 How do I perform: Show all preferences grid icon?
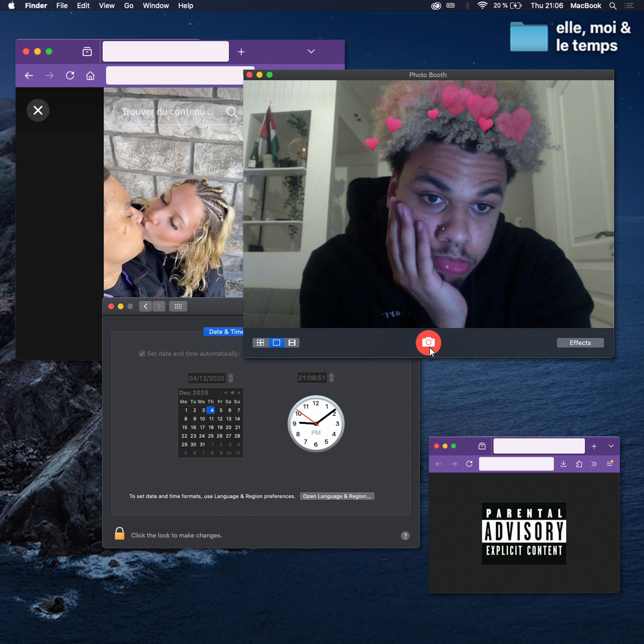[178, 306]
